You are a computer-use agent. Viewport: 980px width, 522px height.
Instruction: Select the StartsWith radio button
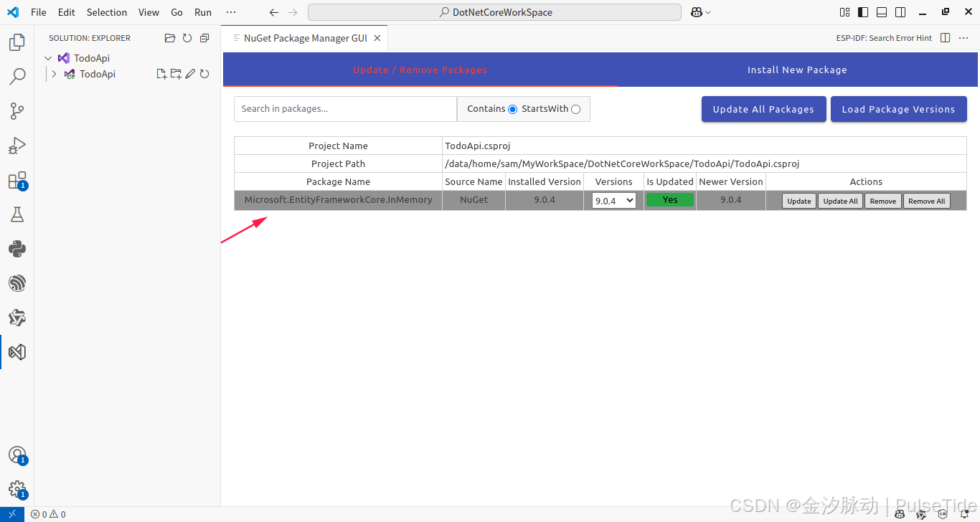click(x=575, y=109)
